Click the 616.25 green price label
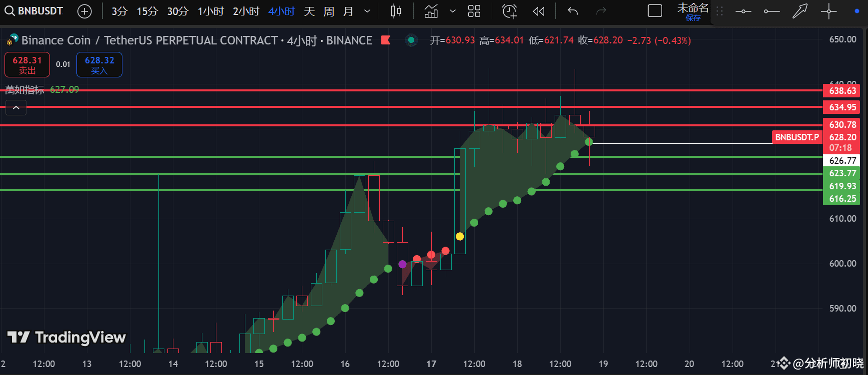This screenshot has height=375, width=868. point(843,199)
